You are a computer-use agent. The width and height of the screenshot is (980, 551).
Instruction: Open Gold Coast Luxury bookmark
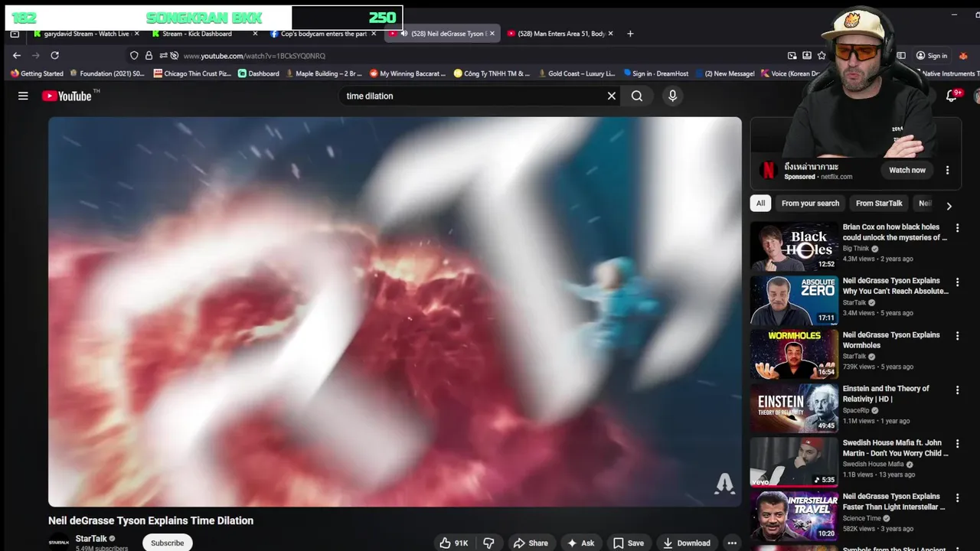[577, 73]
